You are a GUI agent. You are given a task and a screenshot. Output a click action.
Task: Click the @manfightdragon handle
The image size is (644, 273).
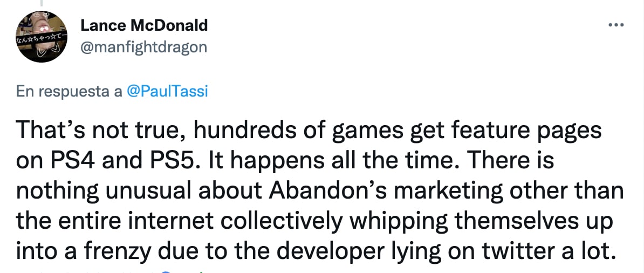pyautogui.click(x=143, y=47)
